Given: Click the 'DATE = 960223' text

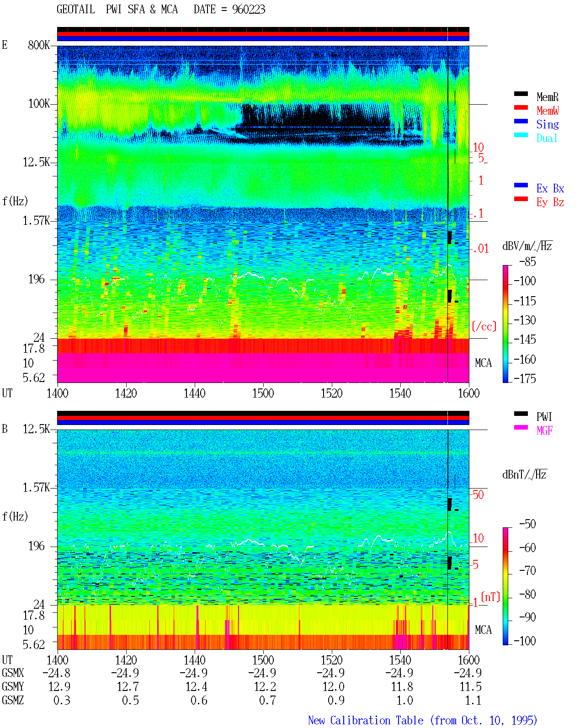Looking at the screenshot, I should [x=229, y=10].
